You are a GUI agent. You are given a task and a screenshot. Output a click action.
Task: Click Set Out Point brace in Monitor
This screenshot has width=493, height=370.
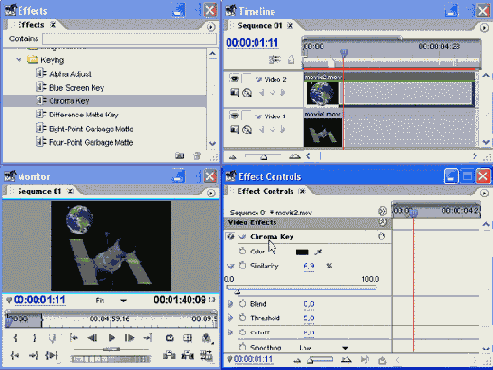(x=34, y=338)
